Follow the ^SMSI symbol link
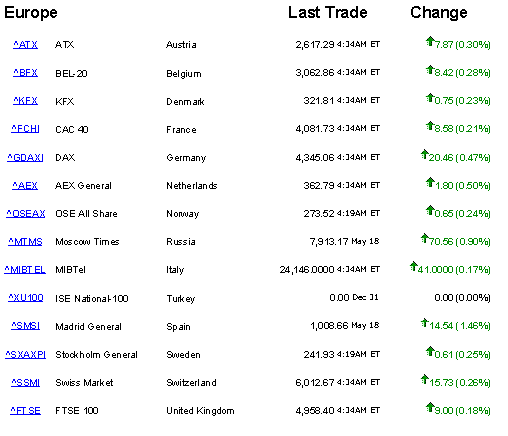Viewport: 508px width, 436px height. 26,326
